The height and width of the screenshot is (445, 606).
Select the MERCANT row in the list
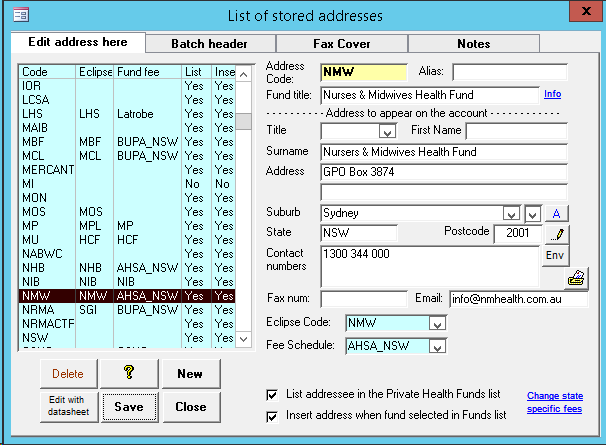127,170
